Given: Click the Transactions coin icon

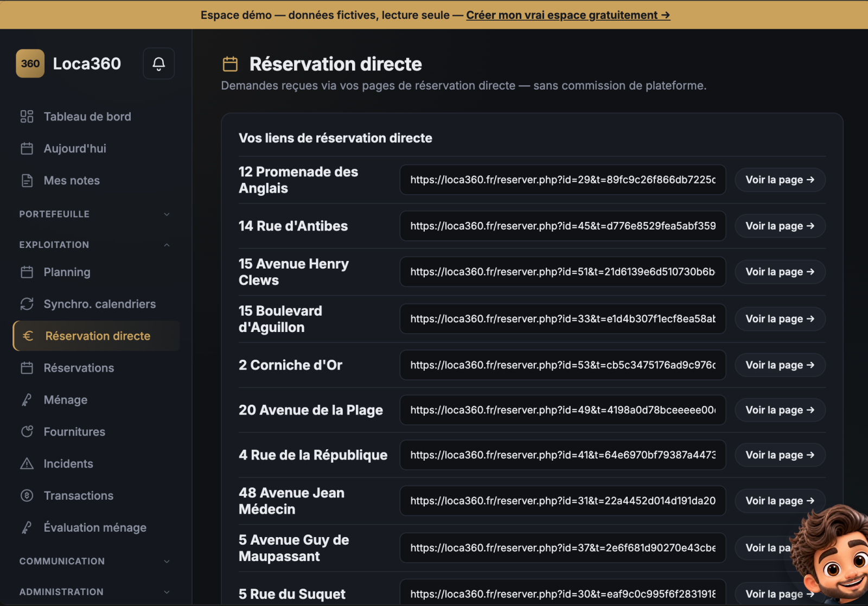Looking at the screenshot, I should [x=27, y=496].
